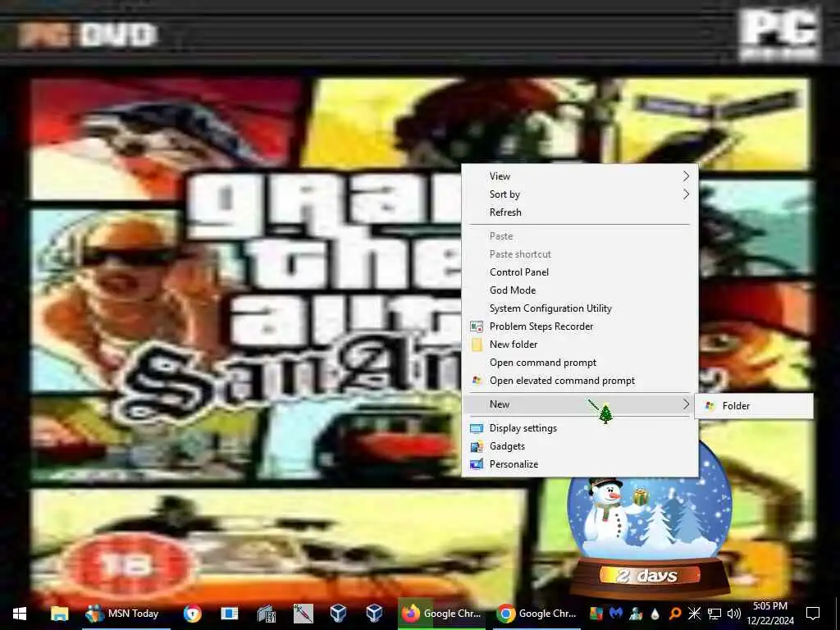Click the View menu label
Image resolution: width=840 pixels, height=630 pixels.
click(x=500, y=176)
